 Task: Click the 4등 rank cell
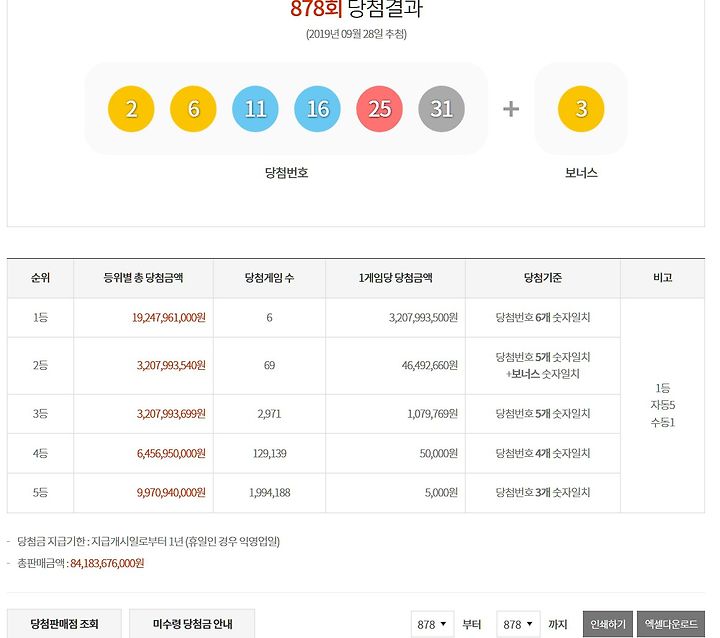(40, 453)
